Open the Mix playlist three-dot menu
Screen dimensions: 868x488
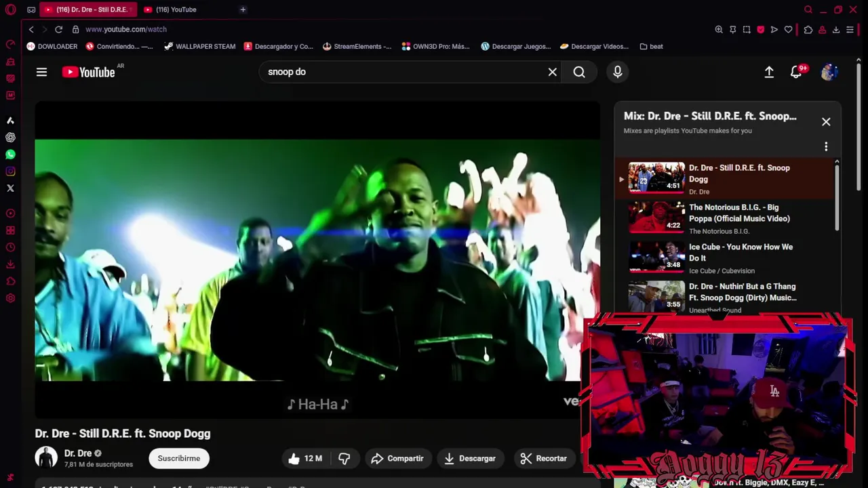(x=826, y=146)
